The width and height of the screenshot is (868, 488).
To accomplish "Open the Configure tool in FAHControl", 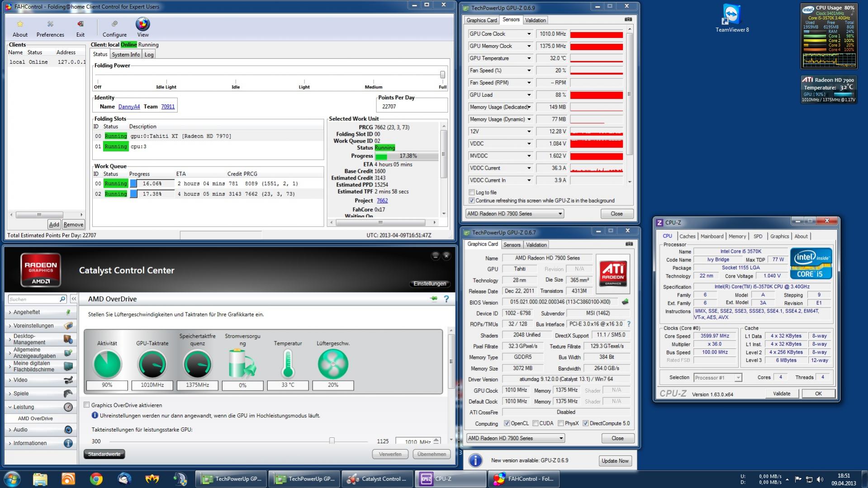I will (x=114, y=28).
